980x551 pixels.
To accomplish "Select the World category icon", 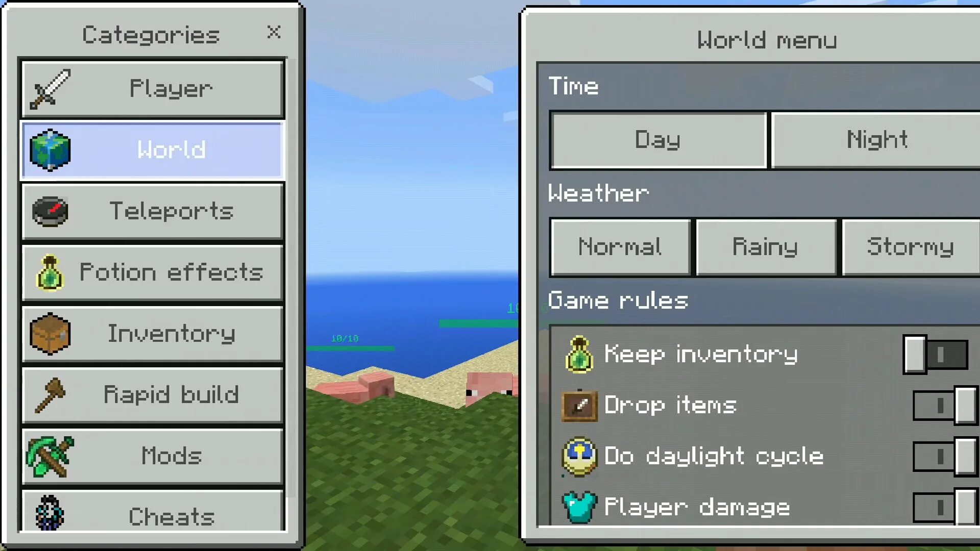I will pos(51,149).
